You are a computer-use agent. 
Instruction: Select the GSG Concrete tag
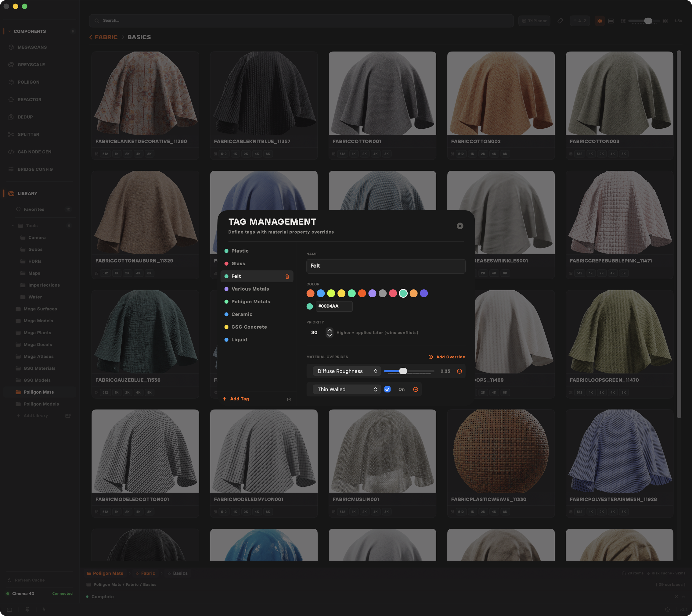[249, 327]
